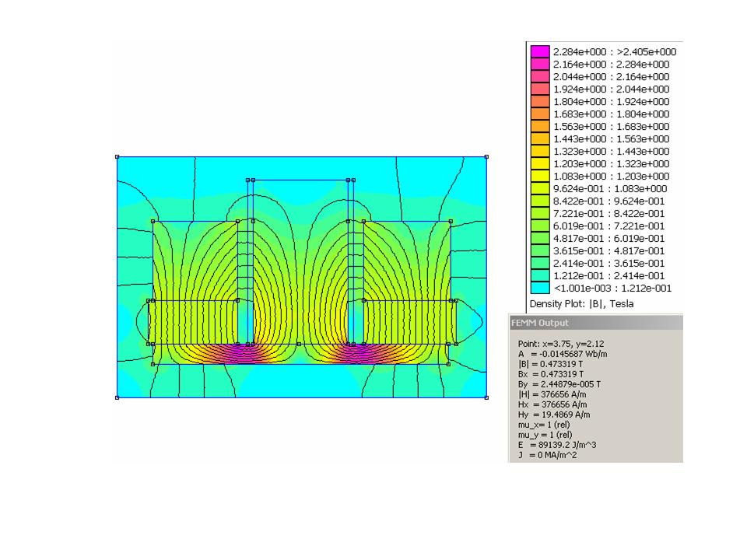This screenshot has height=560, width=747.
Task: Click the FEMM Output panel title bar
Action: 596,322
